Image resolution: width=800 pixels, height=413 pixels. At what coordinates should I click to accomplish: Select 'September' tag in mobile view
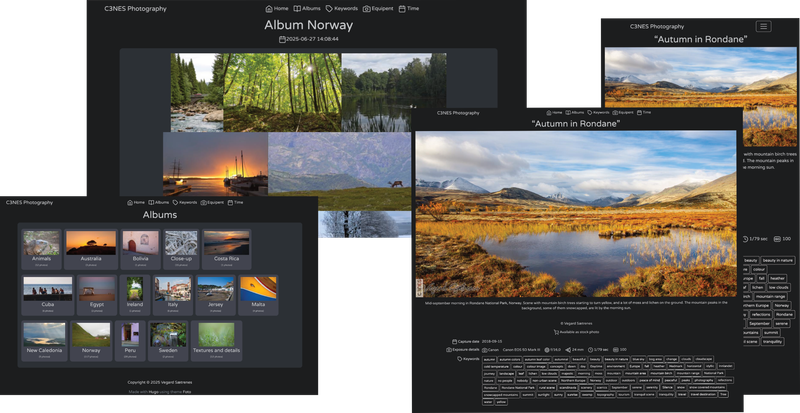[x=760, y=324]
